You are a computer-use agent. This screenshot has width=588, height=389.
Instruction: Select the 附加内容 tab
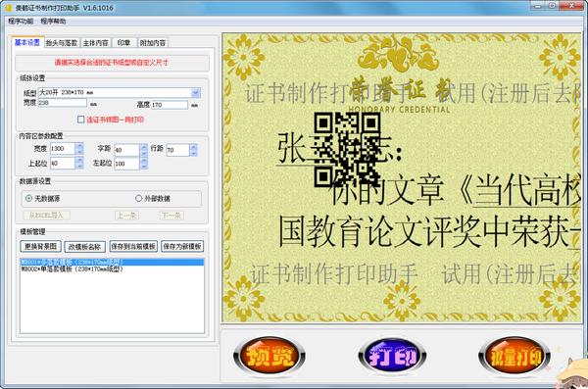click(x=153, y=43)
